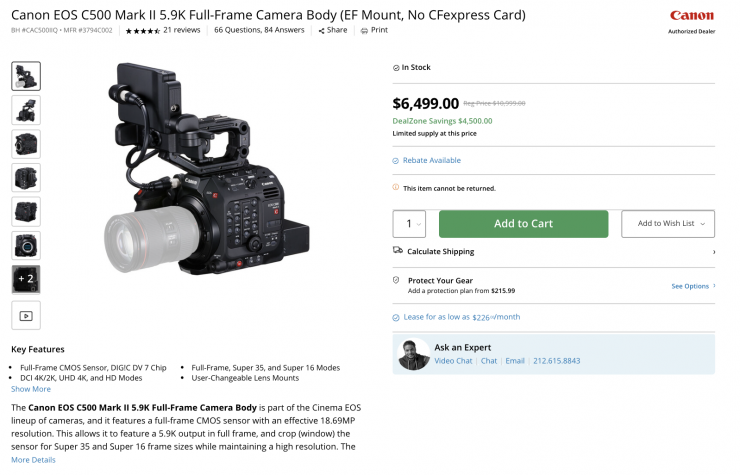
Task: Expand See Options for protection plans
Action: (x=692, y=286)
